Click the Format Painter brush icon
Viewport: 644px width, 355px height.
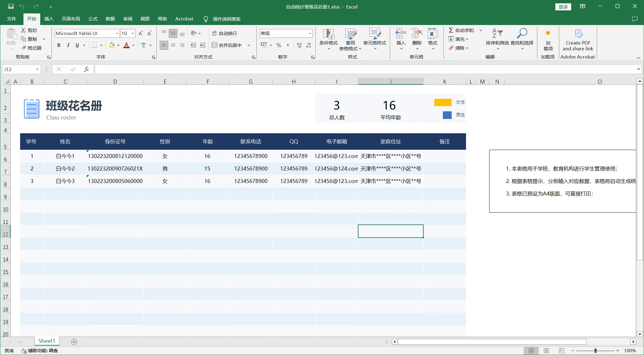[x=24, y=48]
